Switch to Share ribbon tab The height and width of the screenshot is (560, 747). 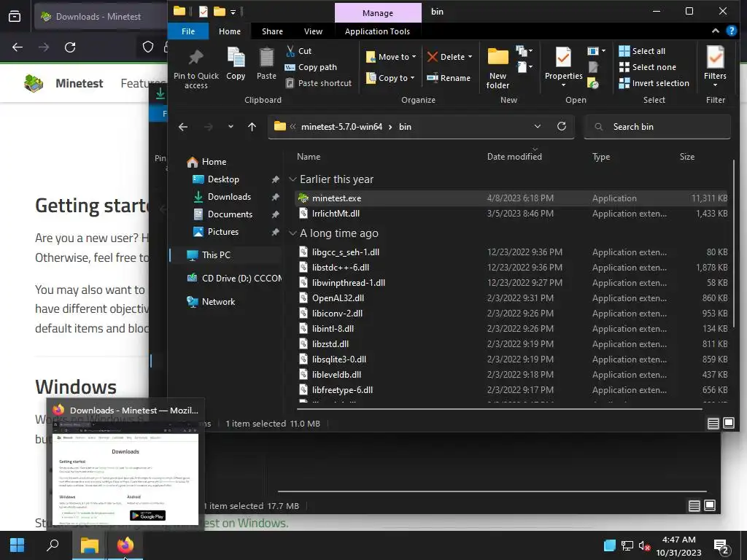[x=273, y=31]
